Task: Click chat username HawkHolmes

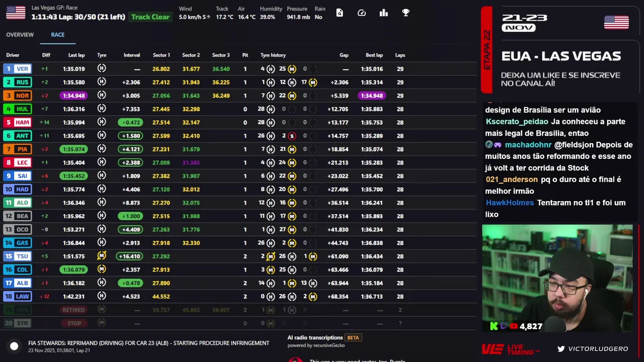Action: (510, 203)
